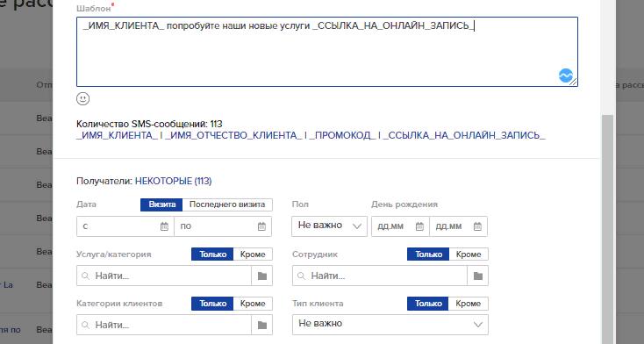Image resolution: width=644 pixels, height=344 pixels.
Task: Click the visit date 'по' input
Action: [223, 226]
